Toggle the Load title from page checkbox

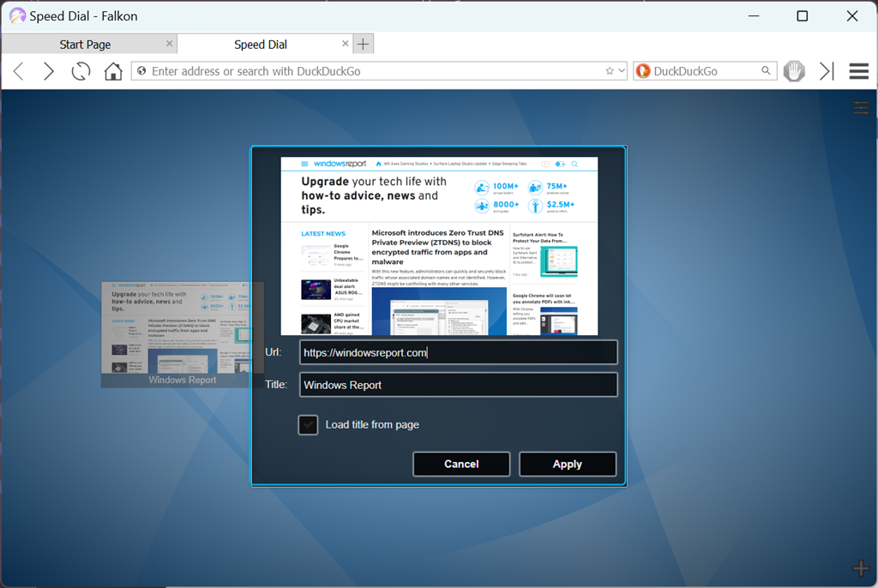(x=308, y=425)
